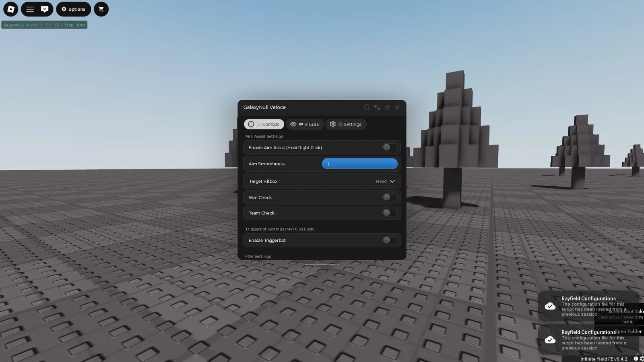This screenshot has width=644, height=362.
Task: Open the chat window icon
Action: tap(45, 9)
